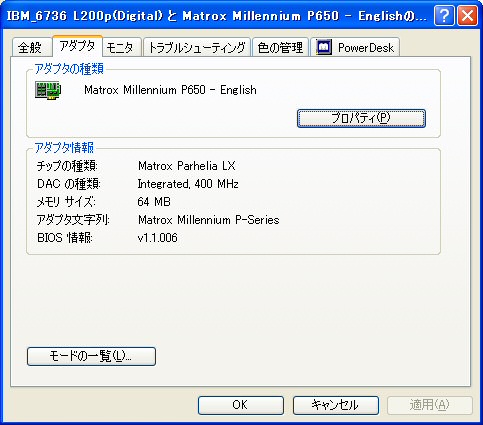This screenshot has height=425, width=483.
Task: Click adapter name Matrox Millennium P650 - English
Action: tap(170, 90)
